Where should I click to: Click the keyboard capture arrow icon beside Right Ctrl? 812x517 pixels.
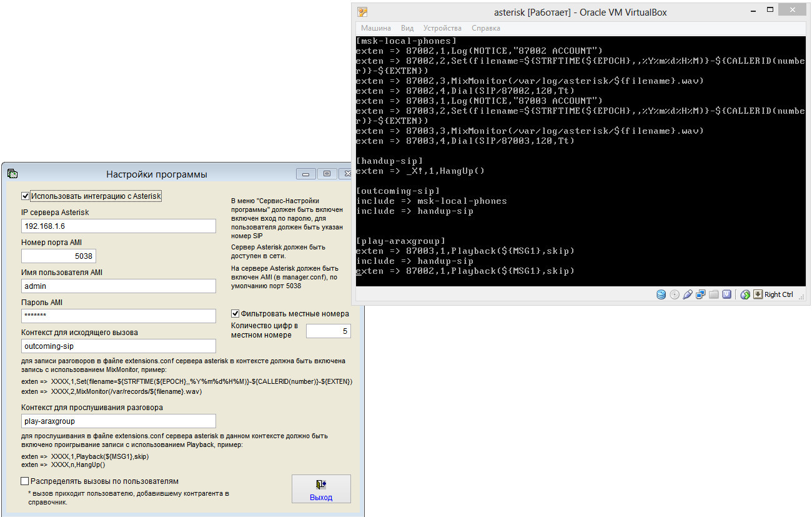click(758, 294)
